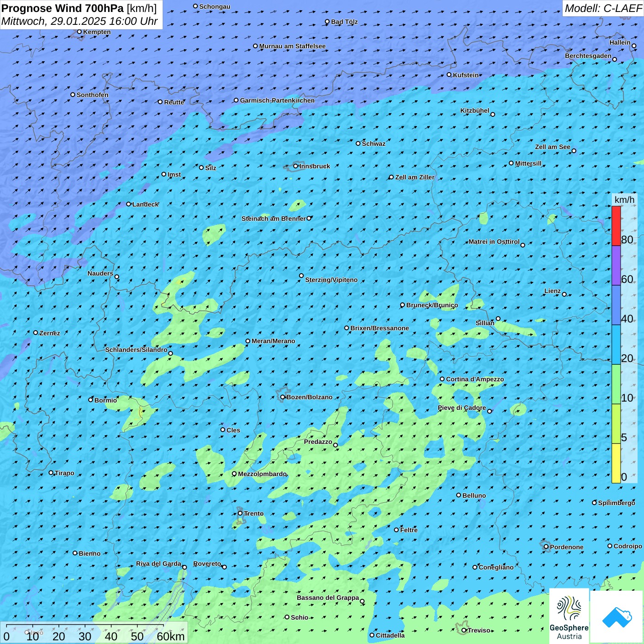
Task: Click the 'Rovereto' label
Action: click(207, 563)
